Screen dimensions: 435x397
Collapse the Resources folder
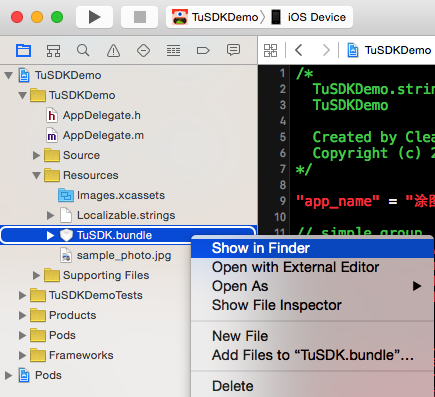37,175
